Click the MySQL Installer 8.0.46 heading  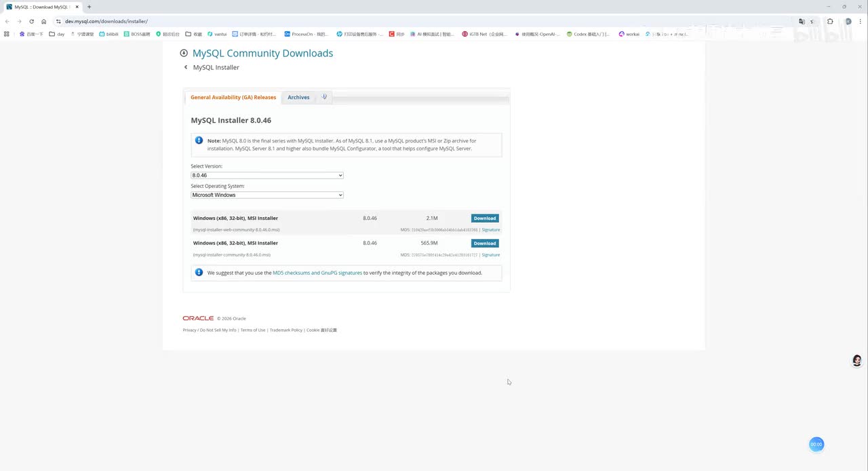click(x=231, y=120)
